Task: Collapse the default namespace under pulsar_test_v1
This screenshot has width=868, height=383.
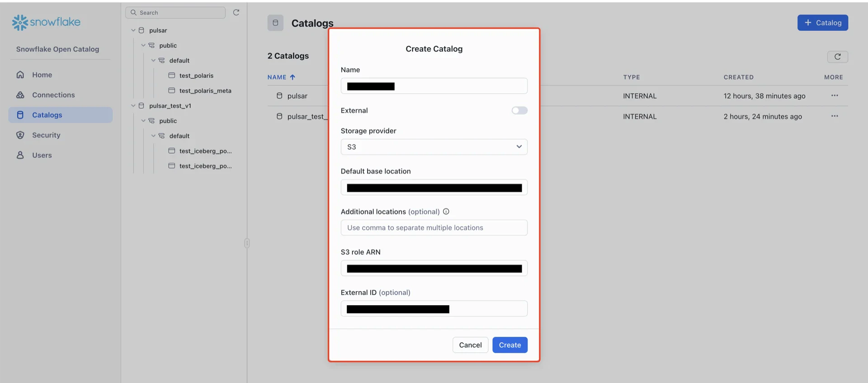Action: tap(153, 136)
